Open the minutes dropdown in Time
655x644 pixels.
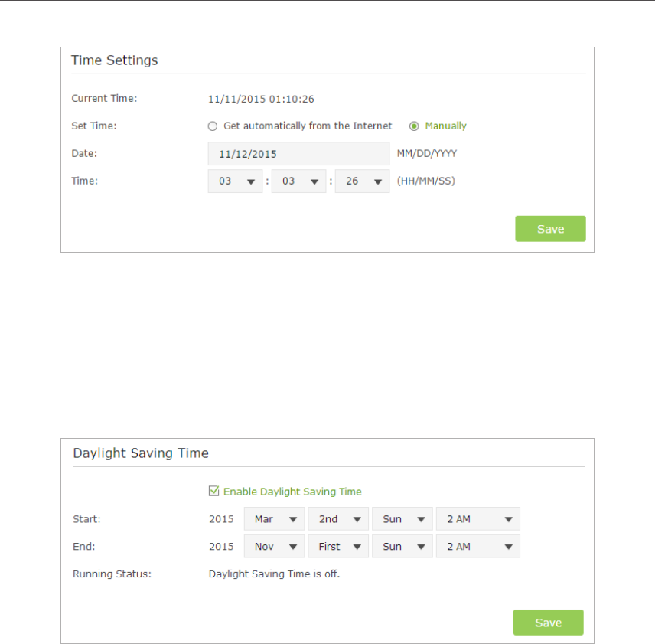[298, 181]
